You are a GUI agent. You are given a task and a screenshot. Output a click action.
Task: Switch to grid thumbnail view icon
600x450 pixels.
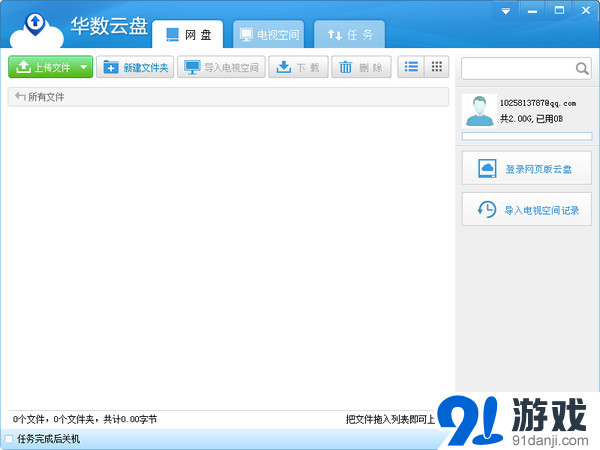tap(437, 67)
